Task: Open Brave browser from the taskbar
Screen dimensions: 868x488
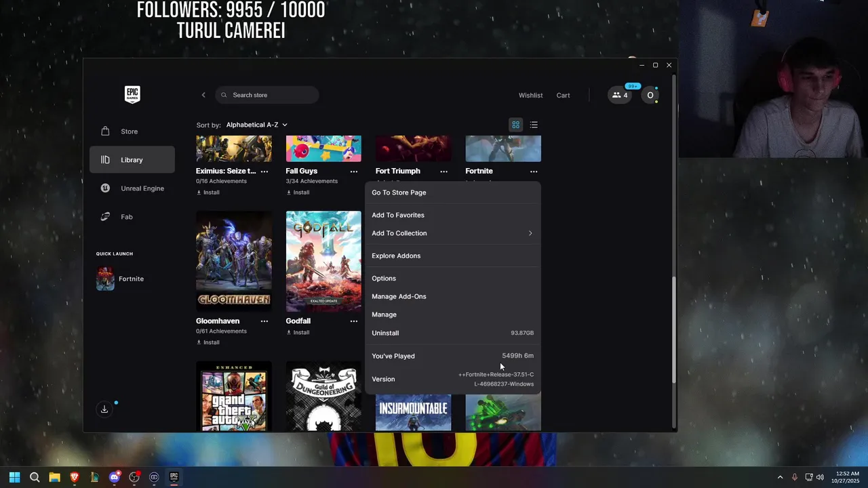Action: click(75, 477)
